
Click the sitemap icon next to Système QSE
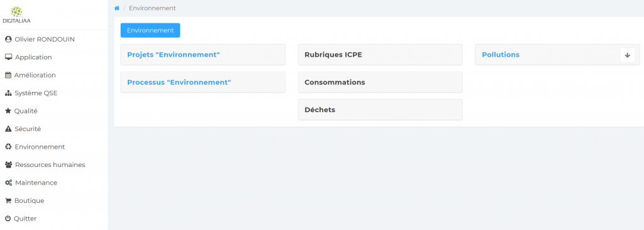pos(8,93)
